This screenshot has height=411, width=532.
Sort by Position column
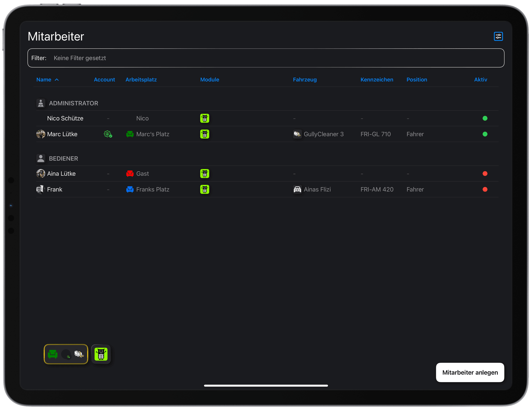pos(416,79)
